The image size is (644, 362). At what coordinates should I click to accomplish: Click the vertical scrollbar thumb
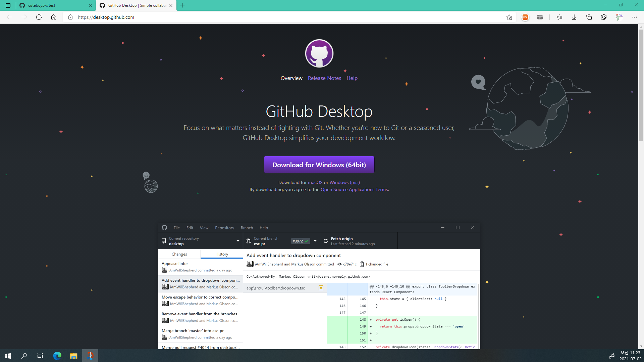(x=641, y=85)
